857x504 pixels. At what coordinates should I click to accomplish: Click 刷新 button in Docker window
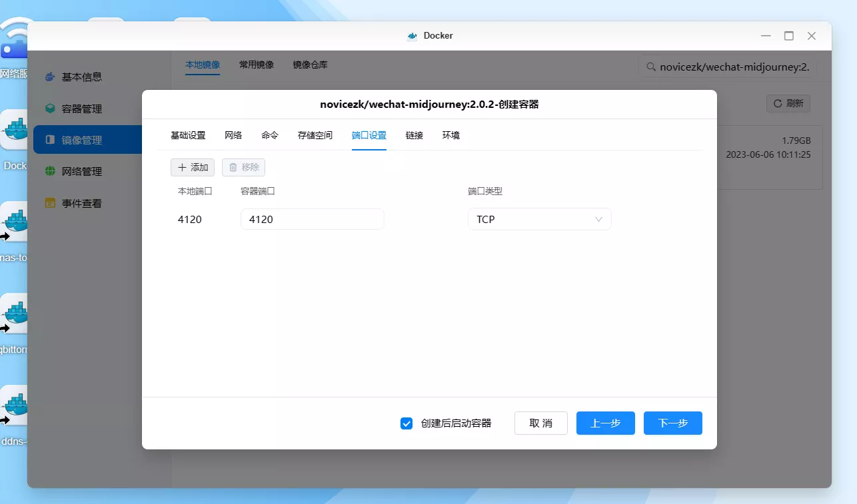pos(788,103)
